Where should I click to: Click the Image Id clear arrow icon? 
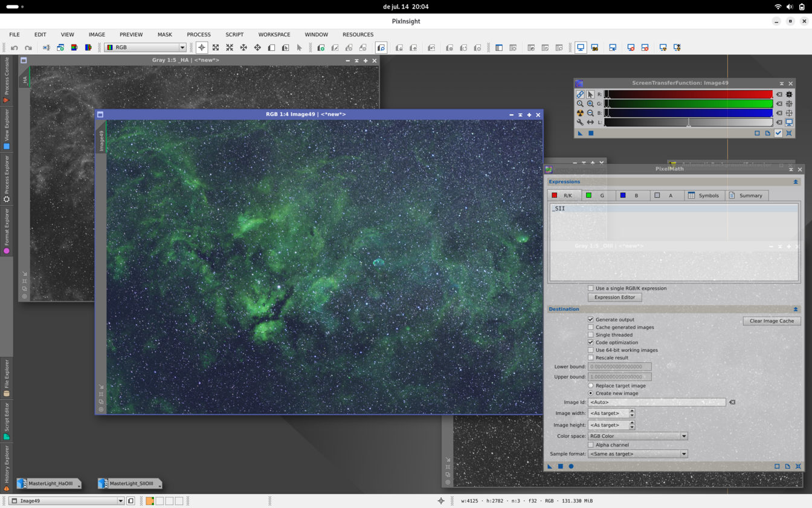click(x=732, y=402)
